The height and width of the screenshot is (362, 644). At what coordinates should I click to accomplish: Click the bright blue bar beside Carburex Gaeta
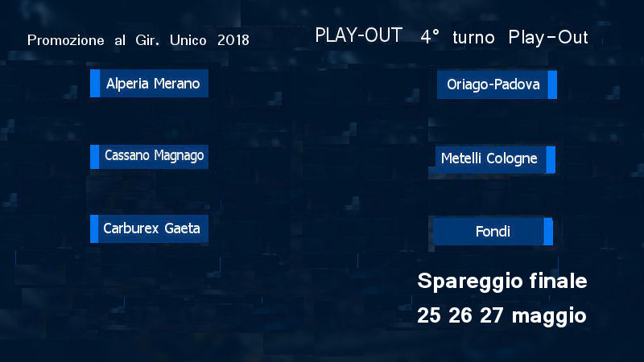point(94,228)
